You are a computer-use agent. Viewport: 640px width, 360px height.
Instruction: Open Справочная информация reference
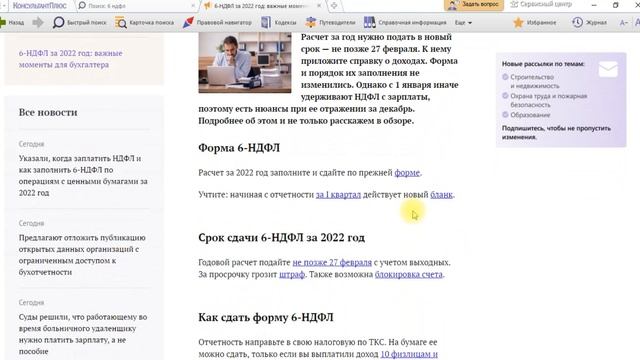[x=405, y=22]
